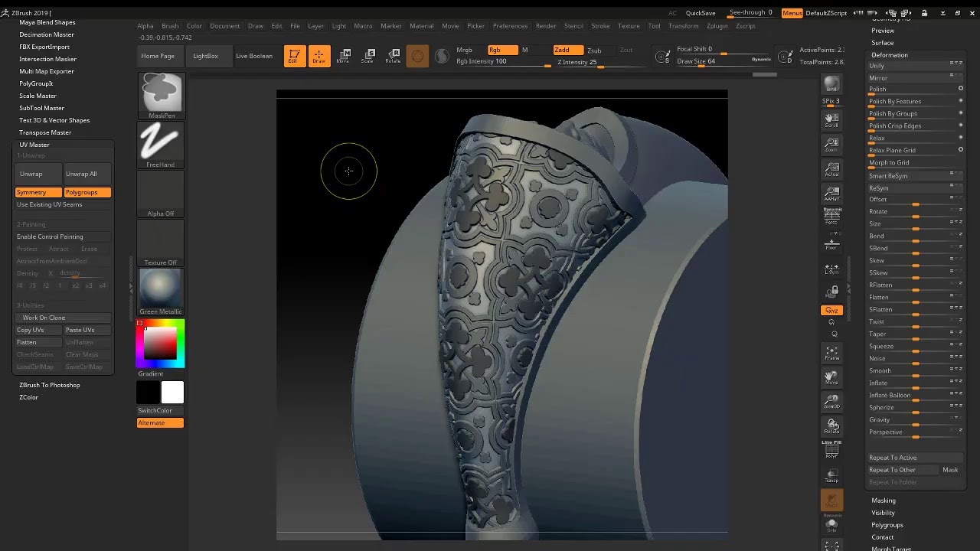980x551 pixels.
Task: Expand the Decimation Master plugin
Action: pos(47,34)
